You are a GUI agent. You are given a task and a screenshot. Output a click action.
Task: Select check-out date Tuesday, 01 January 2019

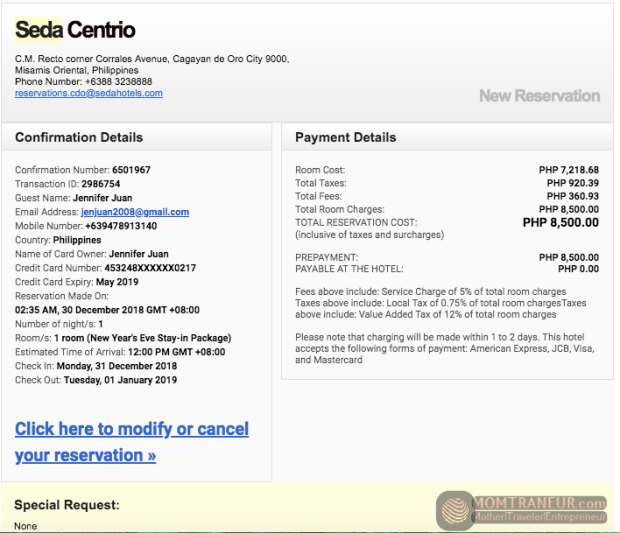point(120,380)
